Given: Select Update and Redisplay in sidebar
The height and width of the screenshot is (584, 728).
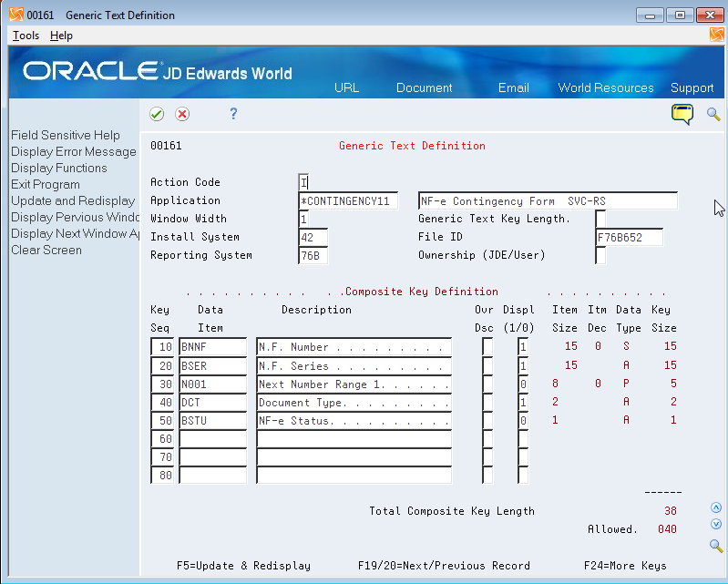Looking at the screenshot, I should 73,200.
